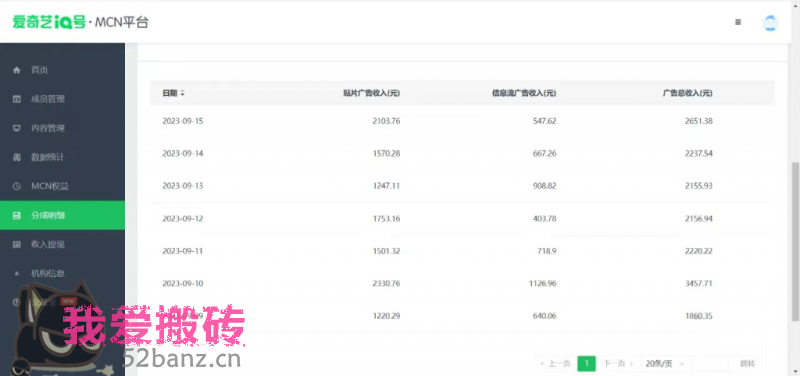
Task: Go to next page with 下一页
Action: pyautogui.click(x=617, y=364)
